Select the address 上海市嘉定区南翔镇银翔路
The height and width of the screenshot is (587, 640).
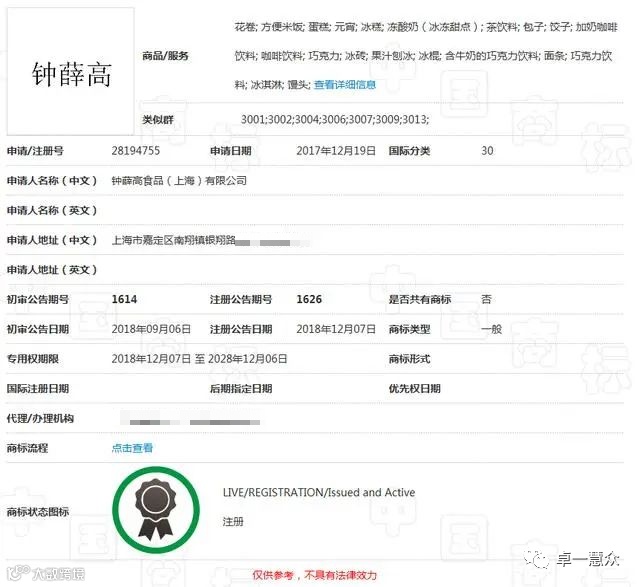point(173,240)
